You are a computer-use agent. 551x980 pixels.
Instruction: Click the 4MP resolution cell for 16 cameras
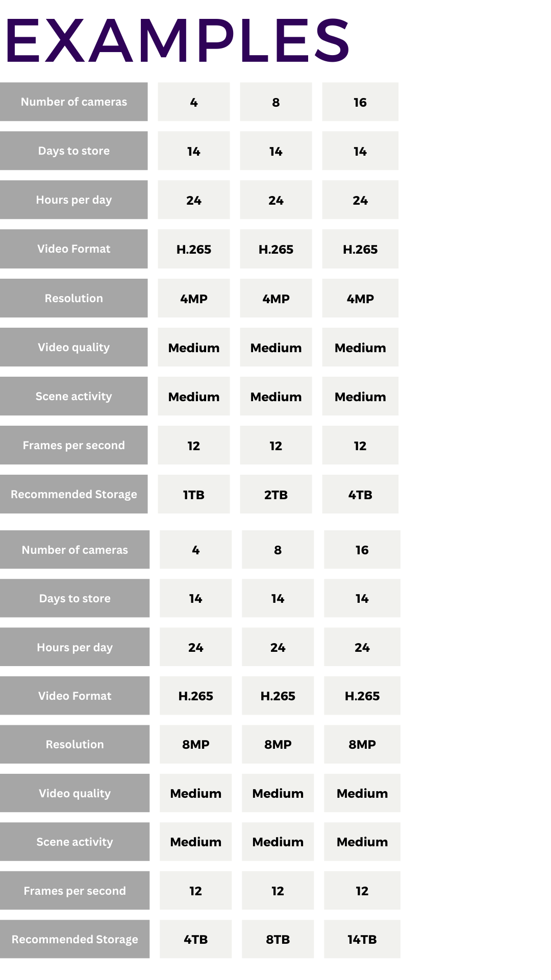[360, 299]
